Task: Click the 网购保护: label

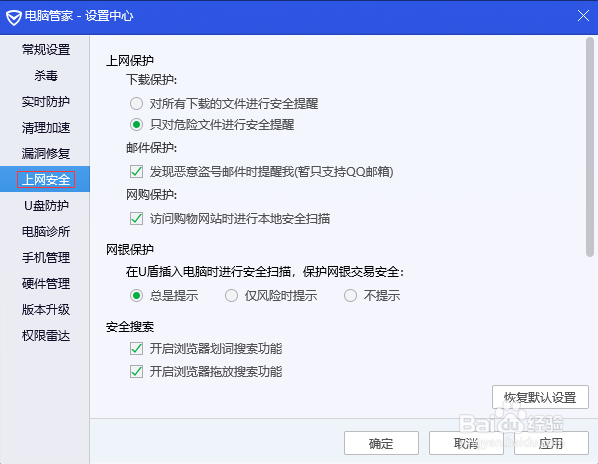Action: (x=151, y=195)
